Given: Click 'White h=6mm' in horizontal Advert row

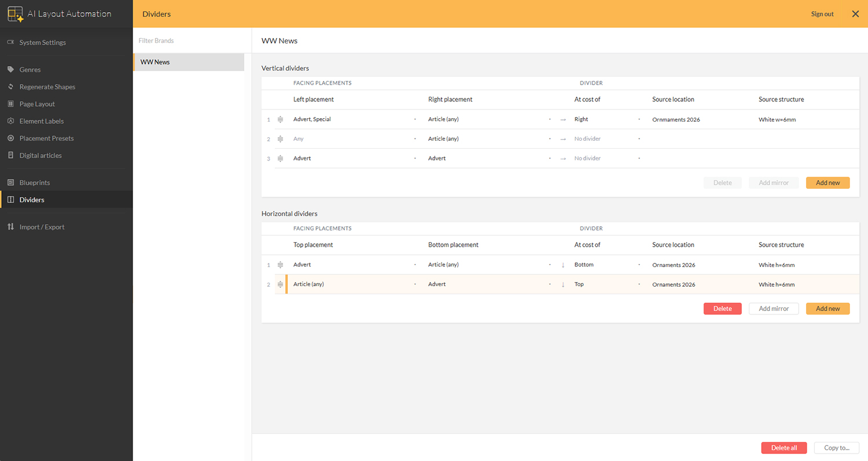Looking at the screenshot, I should (777, 265).
